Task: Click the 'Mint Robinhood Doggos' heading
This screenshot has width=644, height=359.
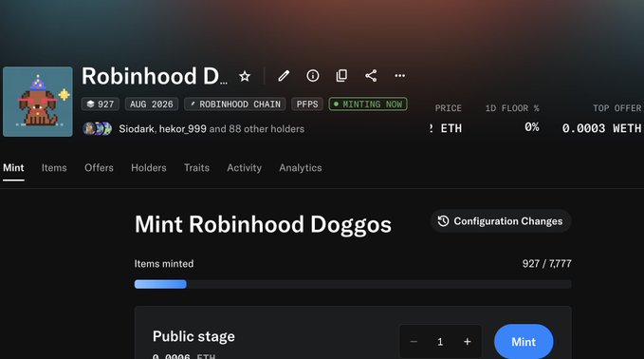Action: (x=264, y=224)
